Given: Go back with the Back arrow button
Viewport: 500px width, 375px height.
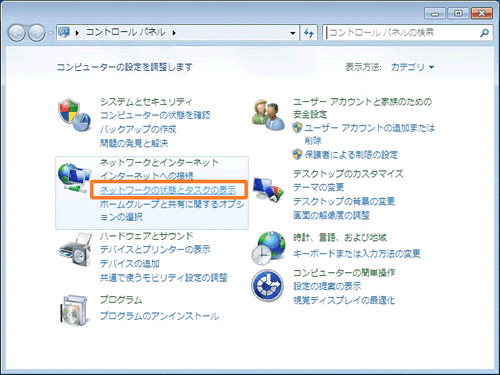Looking at the screenshot, I should [x=17, y=33].
